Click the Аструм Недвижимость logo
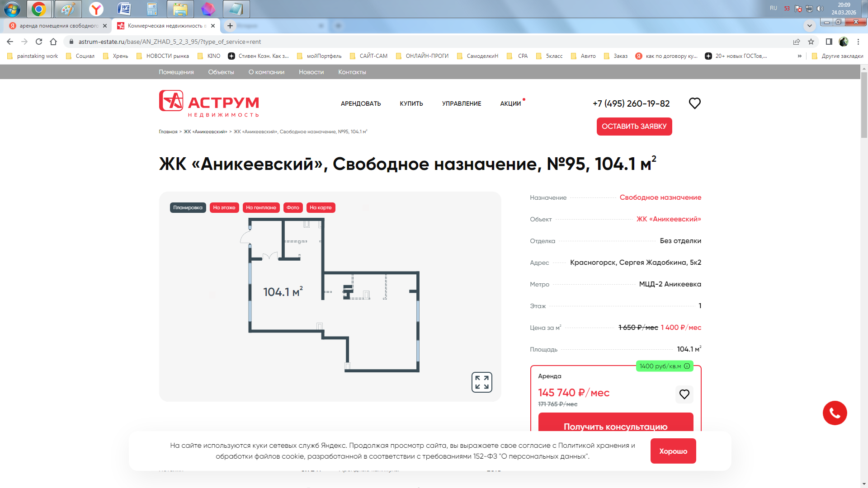 coord(209,103)
